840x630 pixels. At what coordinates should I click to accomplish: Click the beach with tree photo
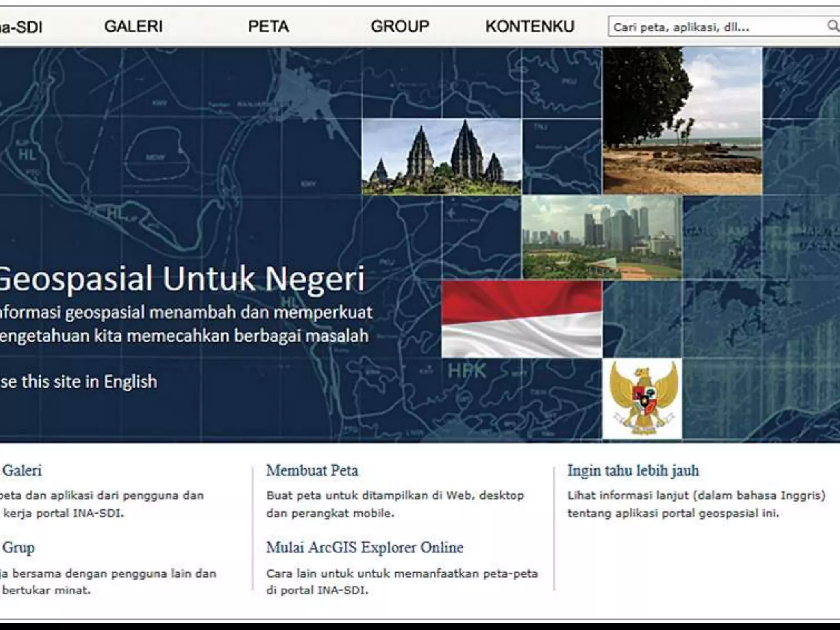pos(682,120)
